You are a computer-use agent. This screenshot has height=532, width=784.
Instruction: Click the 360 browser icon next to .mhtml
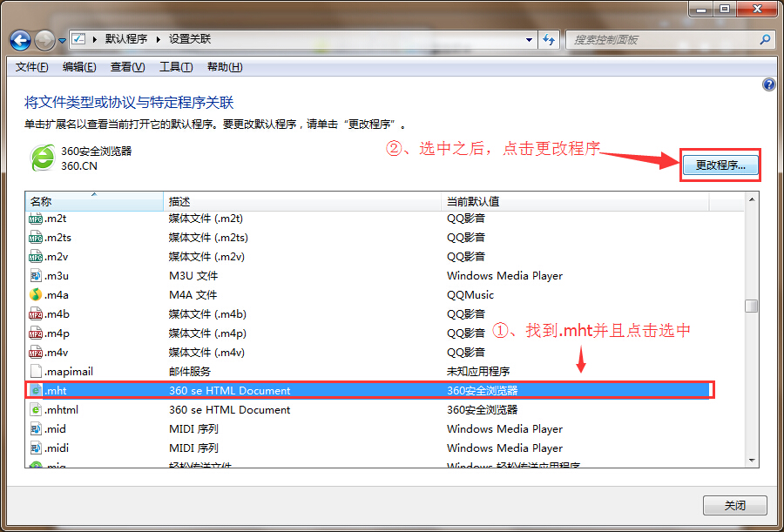pyautogui.click(x=37, y=409)
